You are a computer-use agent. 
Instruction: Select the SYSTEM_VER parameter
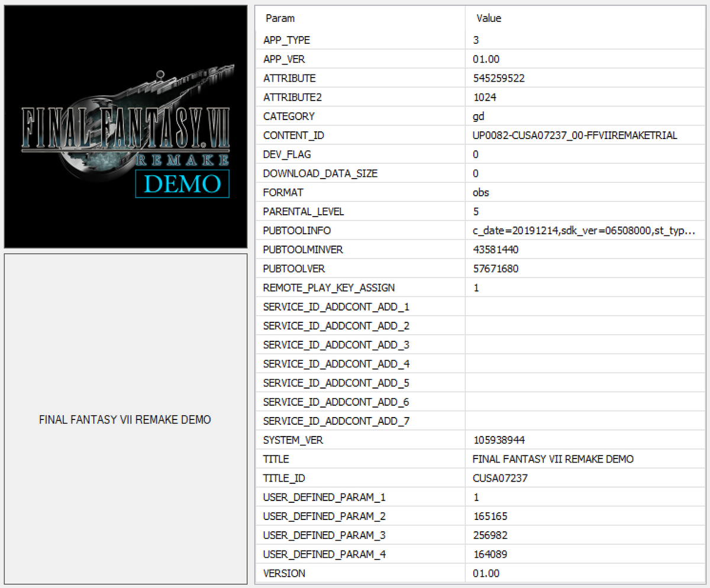click(x=293, y=440)
